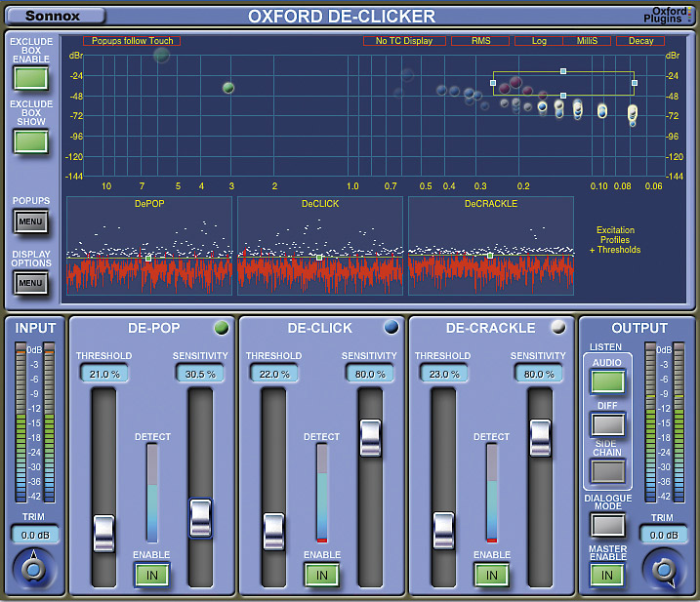Click the De-Pop threshold fader handle
The width and height of the screenshot is (700, 602).
tap(104, 534)
